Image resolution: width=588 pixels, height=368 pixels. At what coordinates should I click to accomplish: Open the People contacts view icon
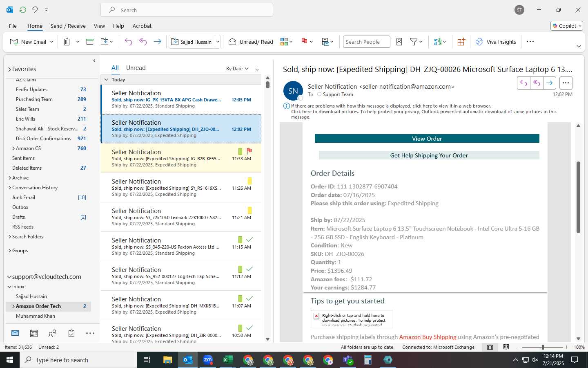click(52, 333)
